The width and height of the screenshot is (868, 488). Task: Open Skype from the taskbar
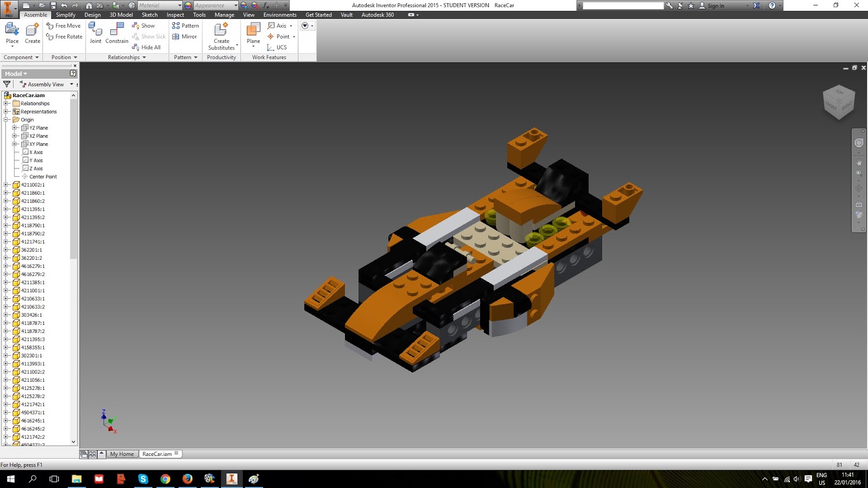tap(143, 479)
